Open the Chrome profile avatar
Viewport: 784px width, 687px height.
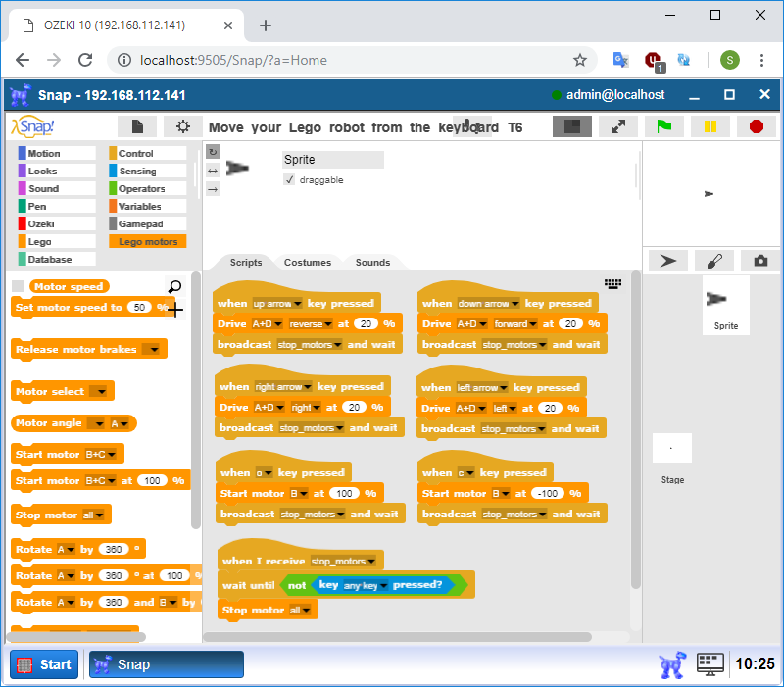point(729,60)
